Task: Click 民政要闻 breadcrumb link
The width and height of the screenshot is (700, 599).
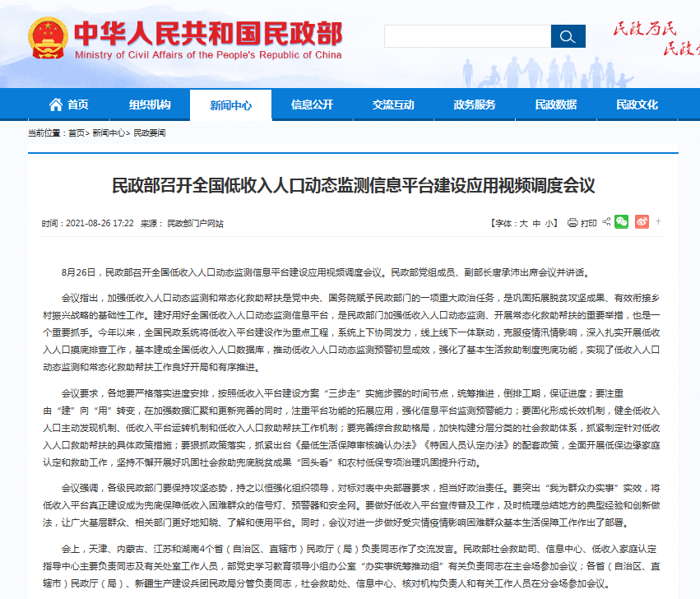Action: (x=150, y=132)
